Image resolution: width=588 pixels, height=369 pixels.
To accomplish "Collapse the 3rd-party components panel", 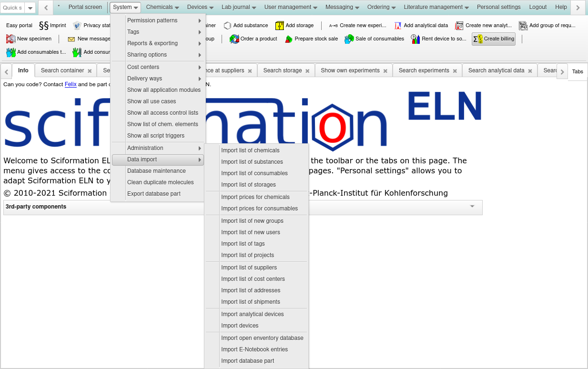I will [x=472, y=207].
